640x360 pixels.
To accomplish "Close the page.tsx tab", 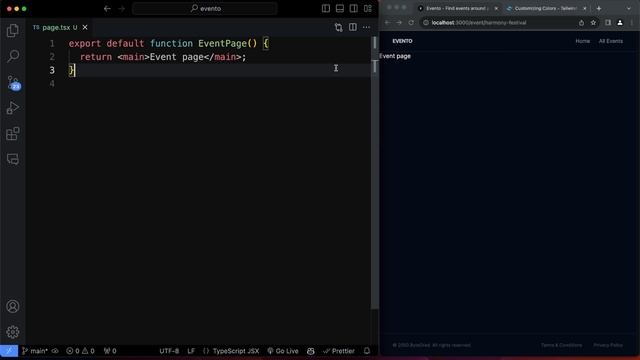I will click(85, 27).
